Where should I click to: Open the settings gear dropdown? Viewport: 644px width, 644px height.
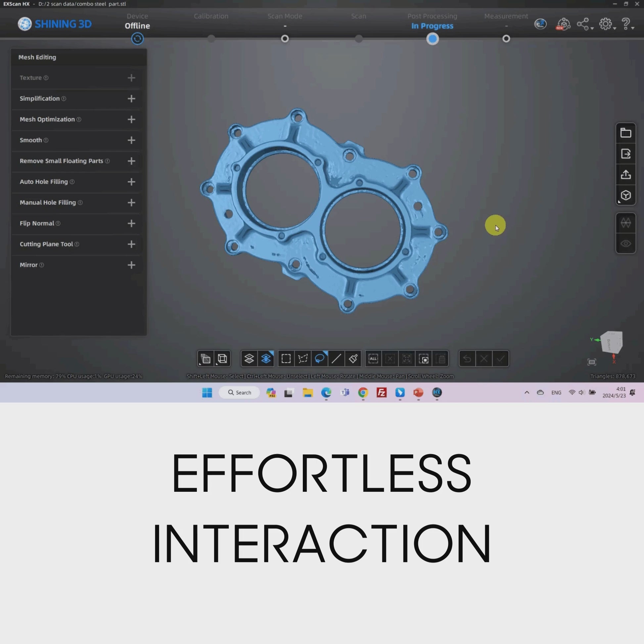click(x=607, y=24)
